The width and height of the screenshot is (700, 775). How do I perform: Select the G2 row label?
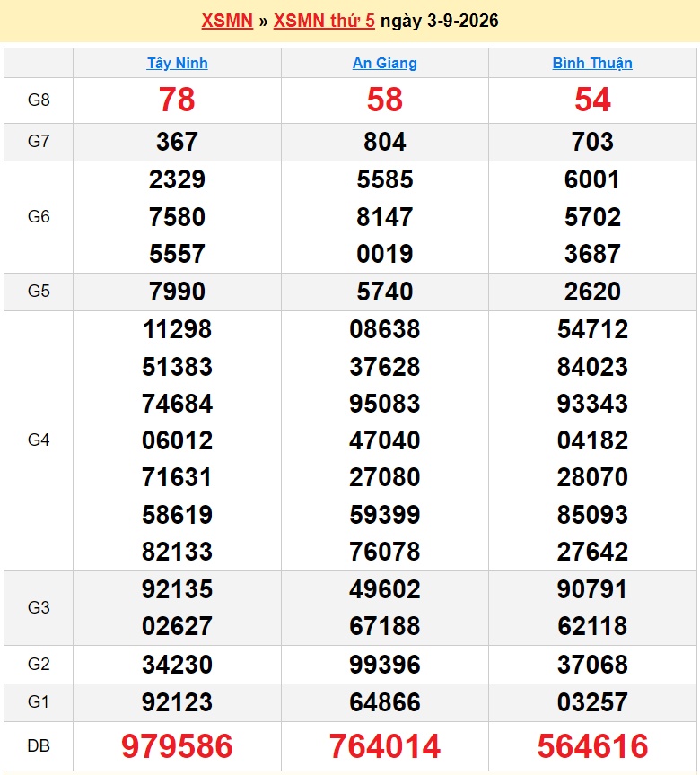[39, 664]
